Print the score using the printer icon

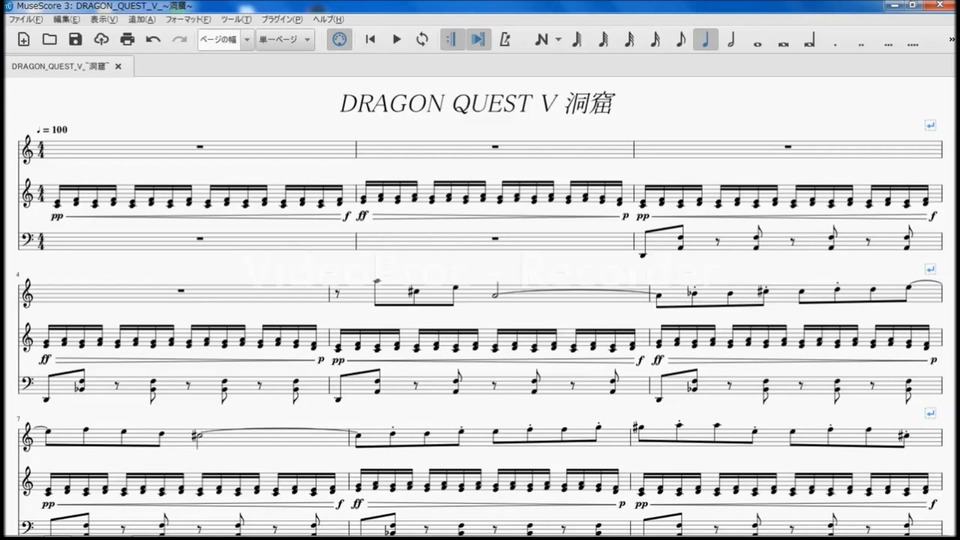pyautogui.click(x=127, y=40)
